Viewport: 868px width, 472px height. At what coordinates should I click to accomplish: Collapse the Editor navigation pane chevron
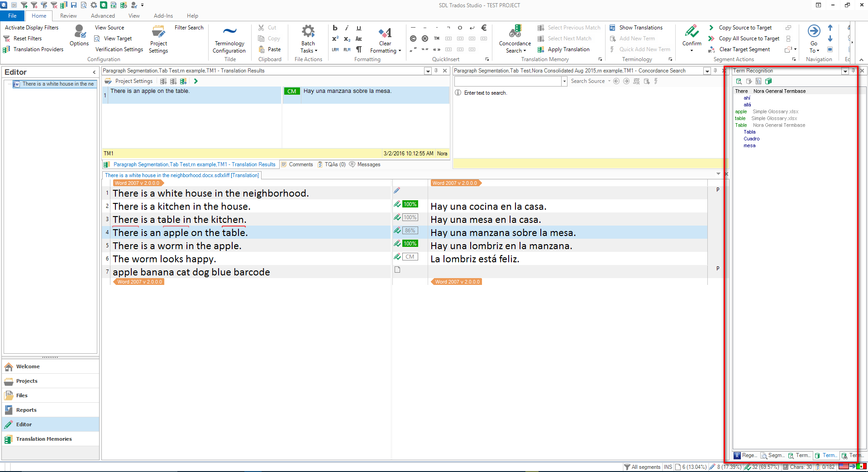pos(94,72)
